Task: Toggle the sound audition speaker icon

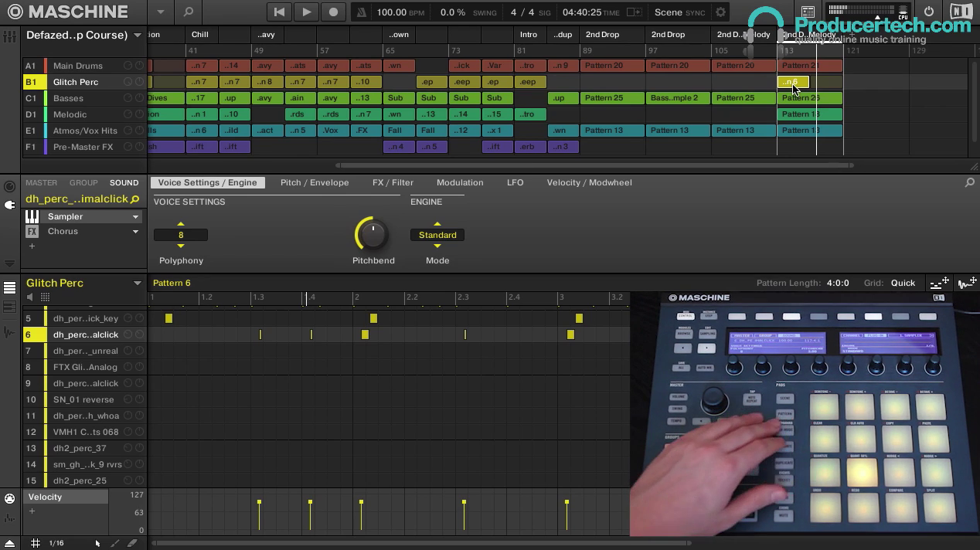Action: 30,297
